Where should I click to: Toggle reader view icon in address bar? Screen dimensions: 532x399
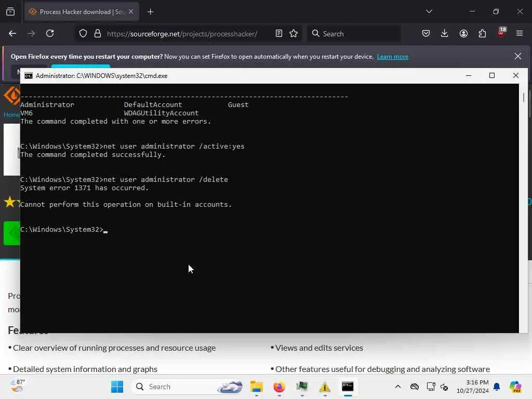click(x=279, y=33)
